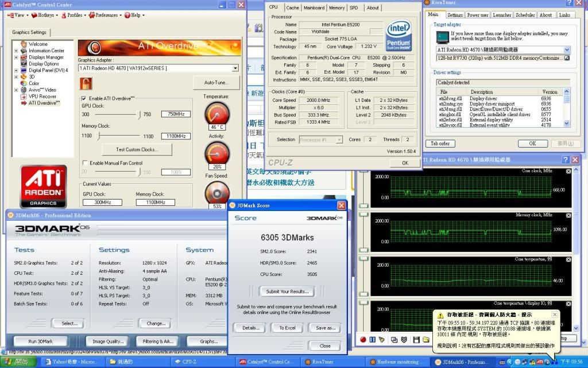Switch to the Hardware monitoring taskbar button
The height and width of the screenshot is (368, 588).
coord(397,362)
